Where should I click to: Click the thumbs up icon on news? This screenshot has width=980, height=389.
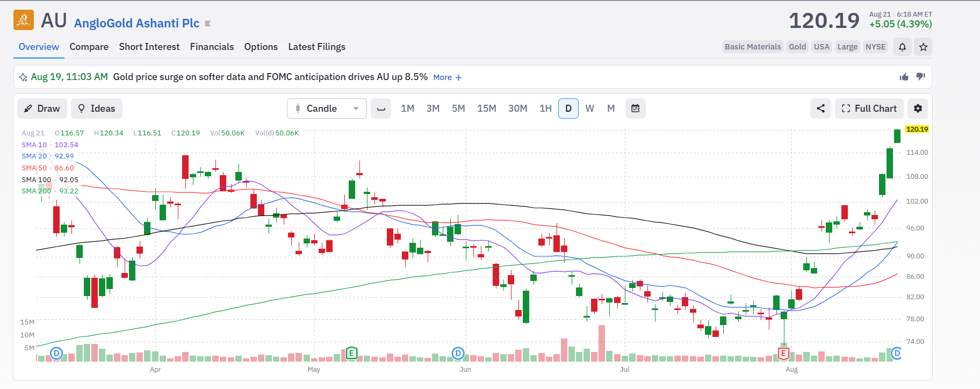coord(904,77)
